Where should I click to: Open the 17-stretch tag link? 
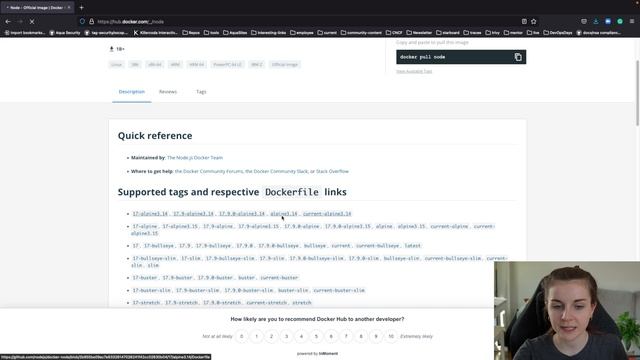point(146,303)
